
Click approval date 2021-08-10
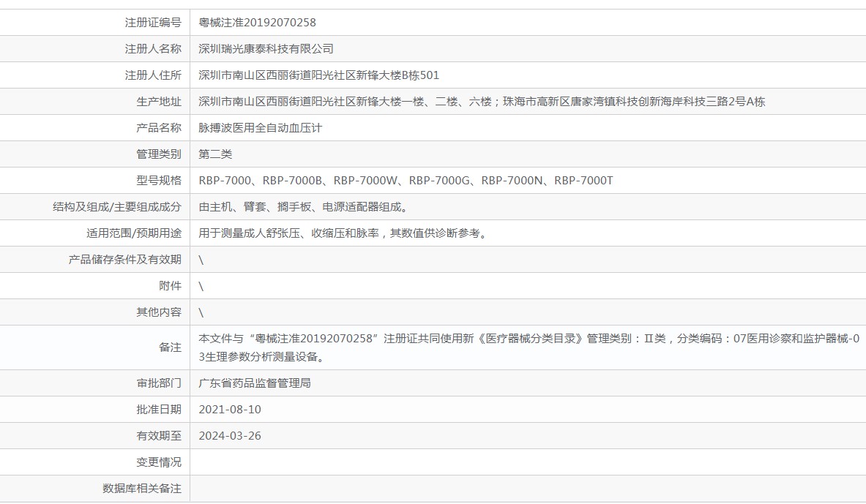point(230,410)
